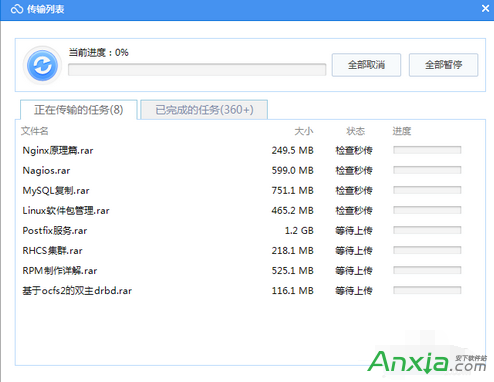
Task: Click the 等待上传 status of RHCS集群.rar
Action: 354,250
